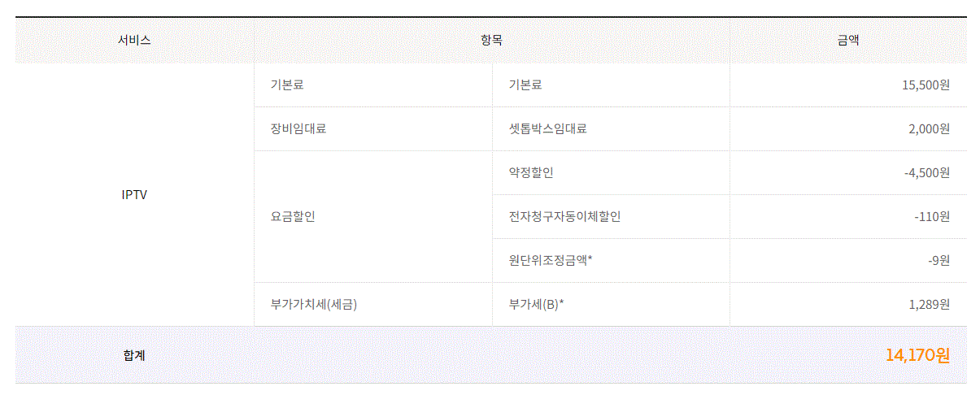Click the 금액 column header
Screen dimensions: 980x395
[x=847, y=40]
